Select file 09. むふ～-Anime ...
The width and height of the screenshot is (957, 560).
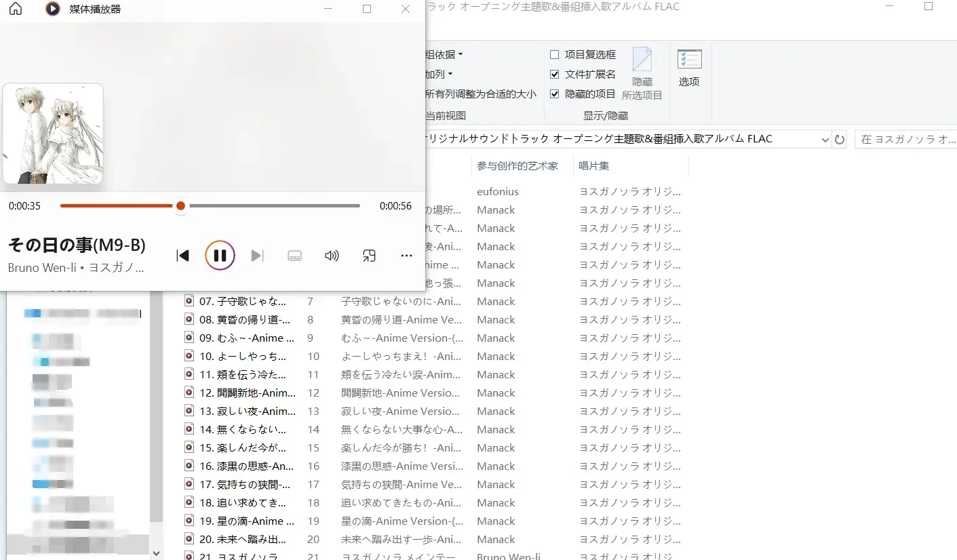tap(247, 338)
